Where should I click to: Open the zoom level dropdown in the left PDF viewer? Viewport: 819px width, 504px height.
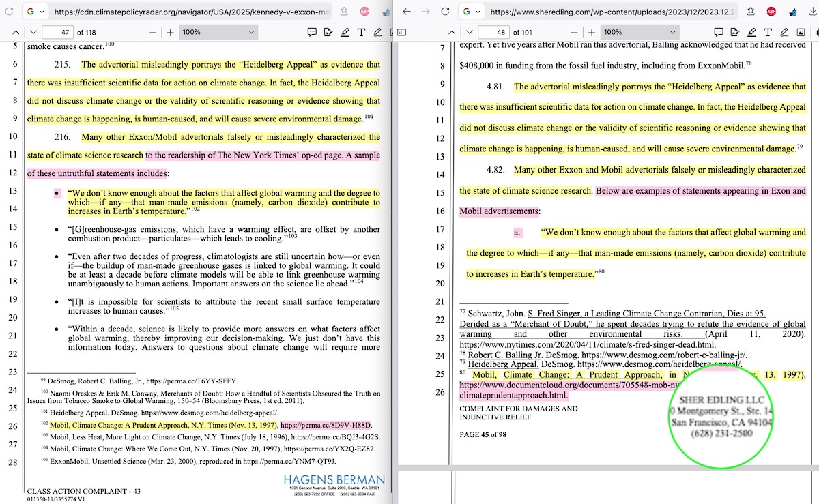[x=218, y=32]
